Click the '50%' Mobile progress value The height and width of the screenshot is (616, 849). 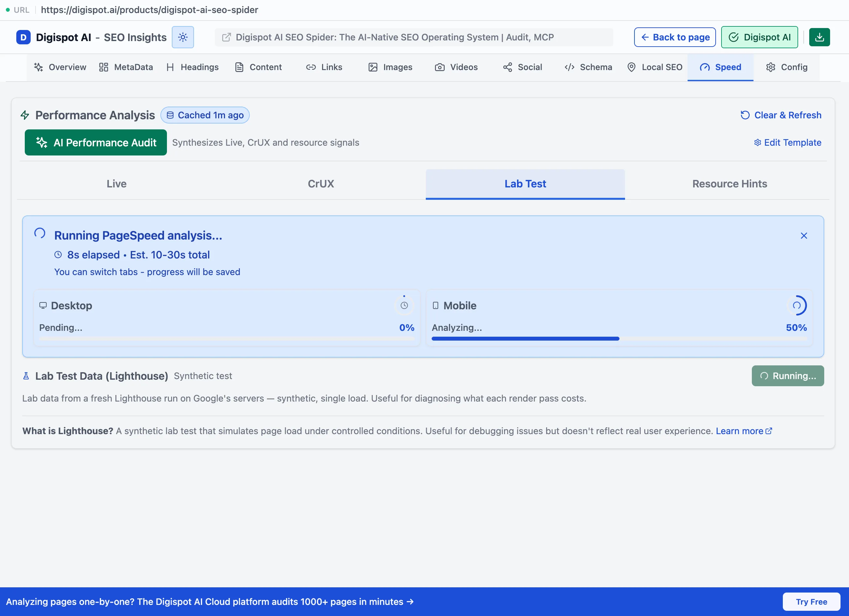[x=796, y=328]
